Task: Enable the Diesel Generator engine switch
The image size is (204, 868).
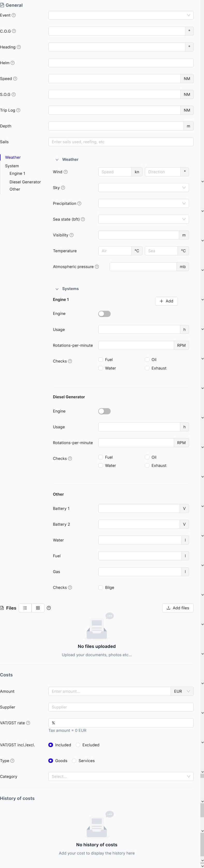Action: [104, 411]
